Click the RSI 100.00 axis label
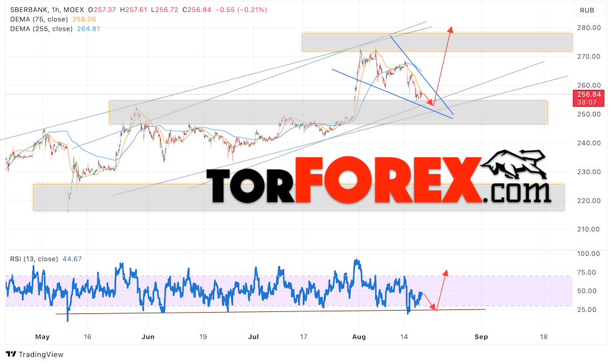Screen dimensions: 613x364 tap(588, 253)
